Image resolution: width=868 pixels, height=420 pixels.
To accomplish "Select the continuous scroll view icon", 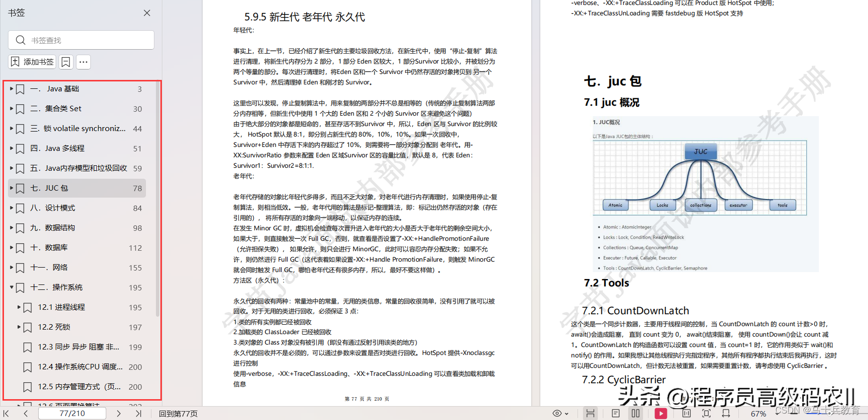I will tap(590, 414).
